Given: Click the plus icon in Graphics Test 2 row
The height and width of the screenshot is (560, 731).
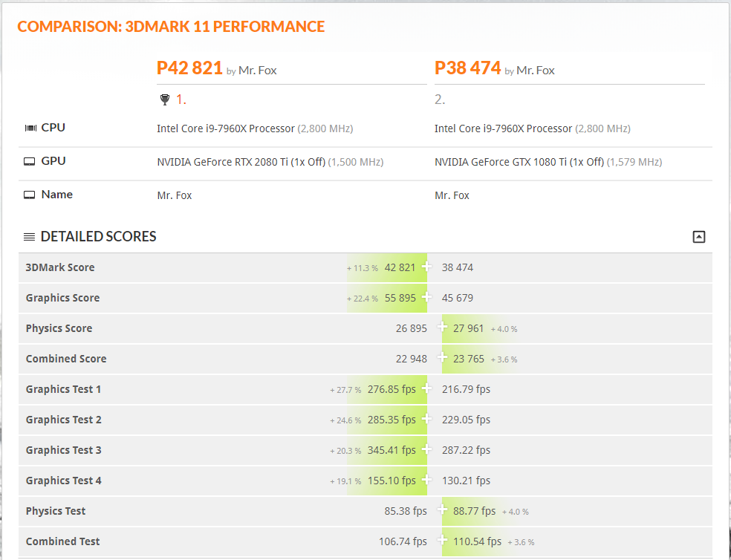Looking at the screenshot, I should (x=426, y=419).
